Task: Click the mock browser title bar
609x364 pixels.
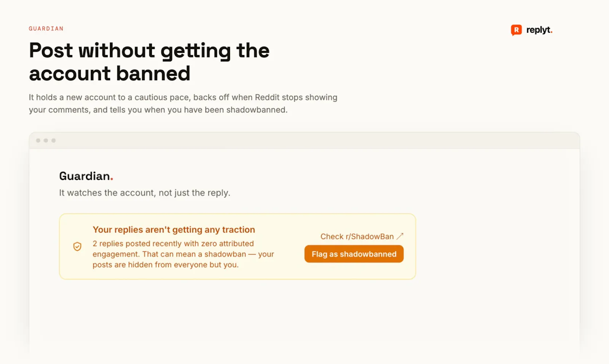Action: (304, 140)
